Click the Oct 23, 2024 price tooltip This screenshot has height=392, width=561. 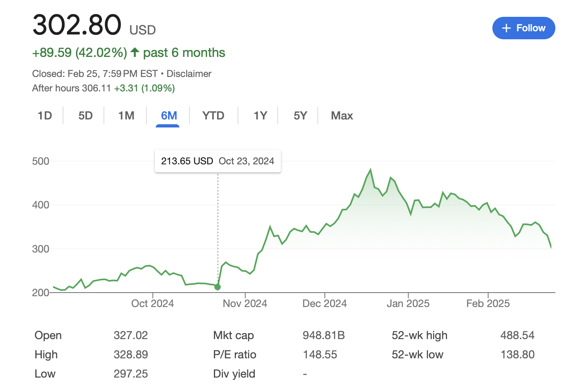(218, 161)
